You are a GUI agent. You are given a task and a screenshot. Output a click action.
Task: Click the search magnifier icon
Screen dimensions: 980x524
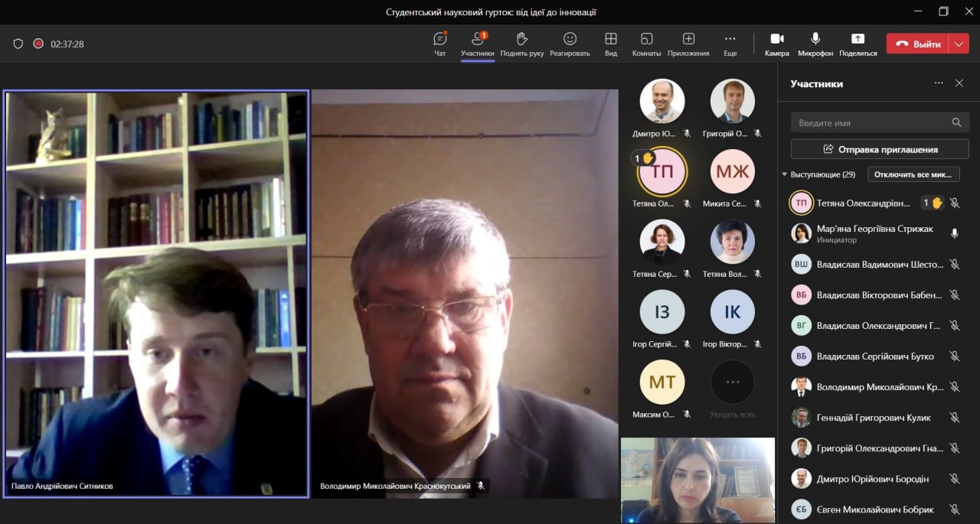(x=956, y=122)
